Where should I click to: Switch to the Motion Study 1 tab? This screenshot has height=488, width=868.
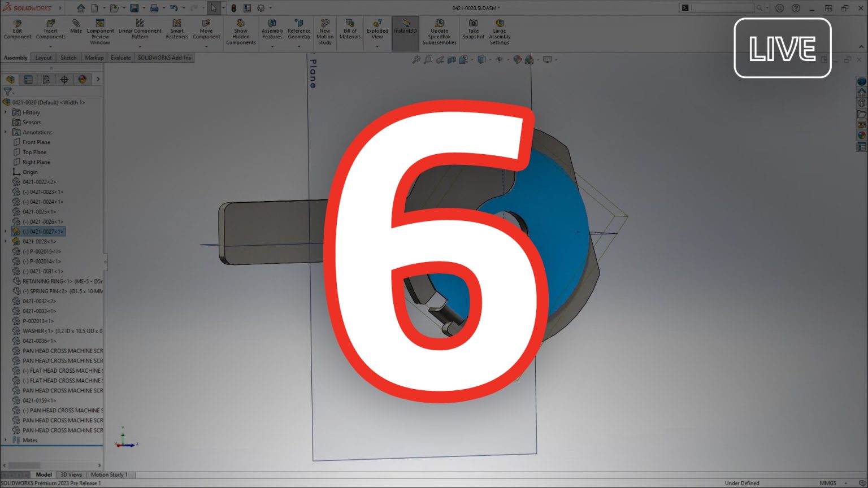110,474
